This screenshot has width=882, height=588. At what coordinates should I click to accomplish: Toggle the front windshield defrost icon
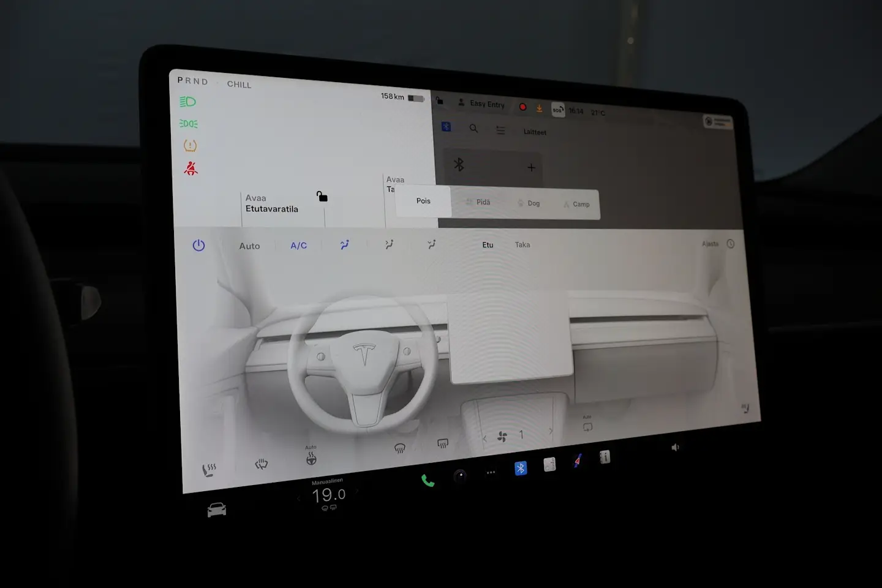click(x=400, y=448)
